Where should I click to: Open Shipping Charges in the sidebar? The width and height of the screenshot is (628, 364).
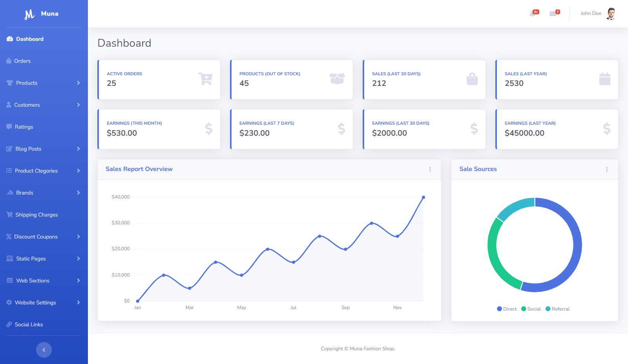click(44, 215)
